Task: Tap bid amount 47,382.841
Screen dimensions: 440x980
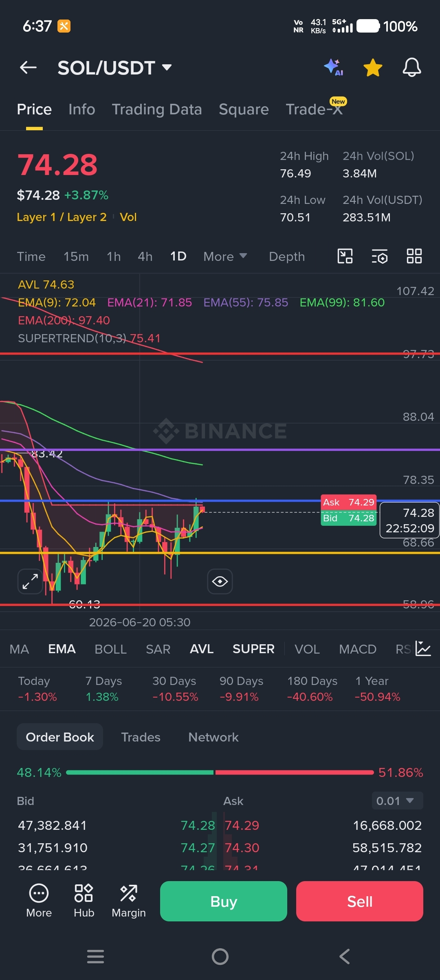Action: pos(53,825)
